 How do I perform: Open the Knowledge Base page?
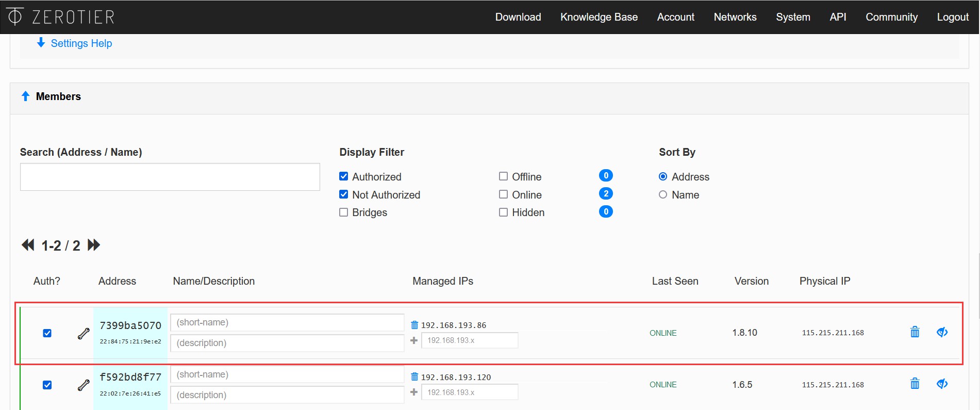point(599,17)
